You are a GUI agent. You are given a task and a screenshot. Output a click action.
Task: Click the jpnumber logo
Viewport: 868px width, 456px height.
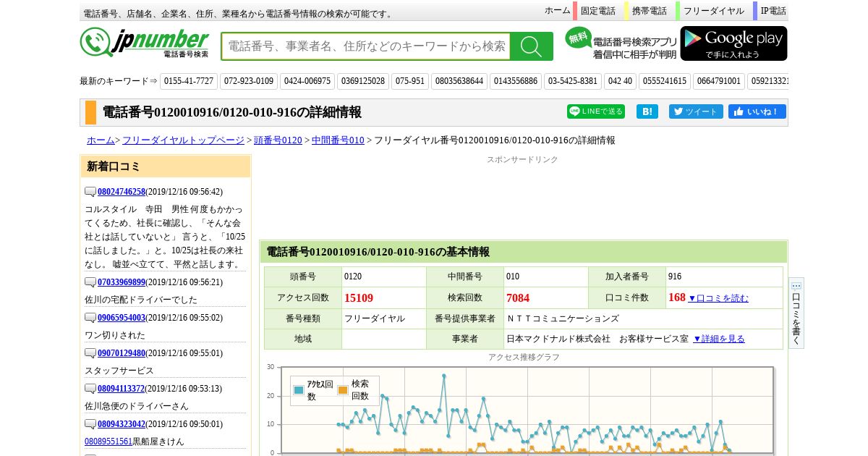144,43
